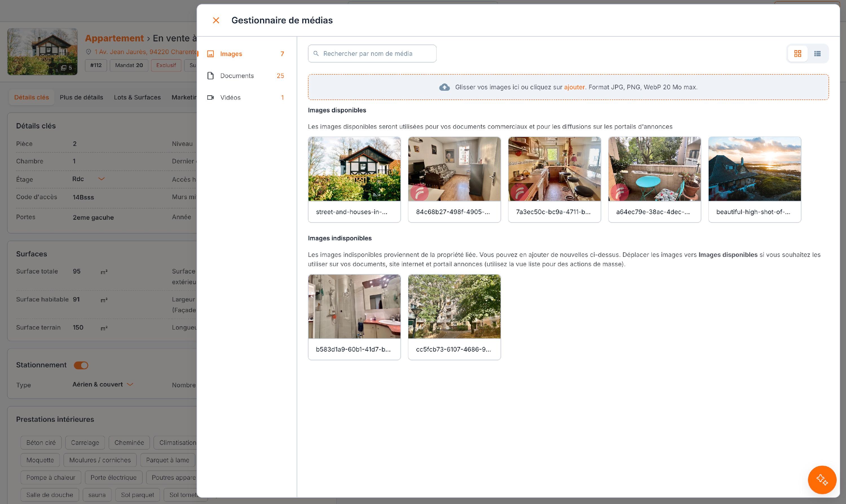This screenshot has width=846, height=504.
Task: Click the red badge on a64ec79e image
Action: pos(619,193)
